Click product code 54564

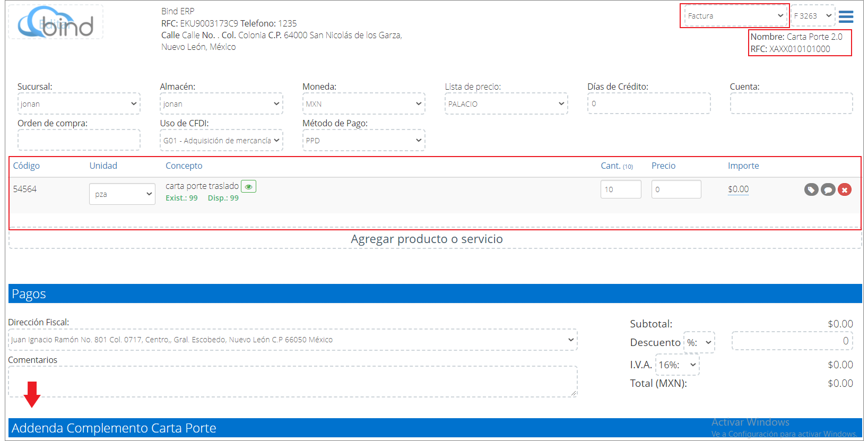point(25,189)
